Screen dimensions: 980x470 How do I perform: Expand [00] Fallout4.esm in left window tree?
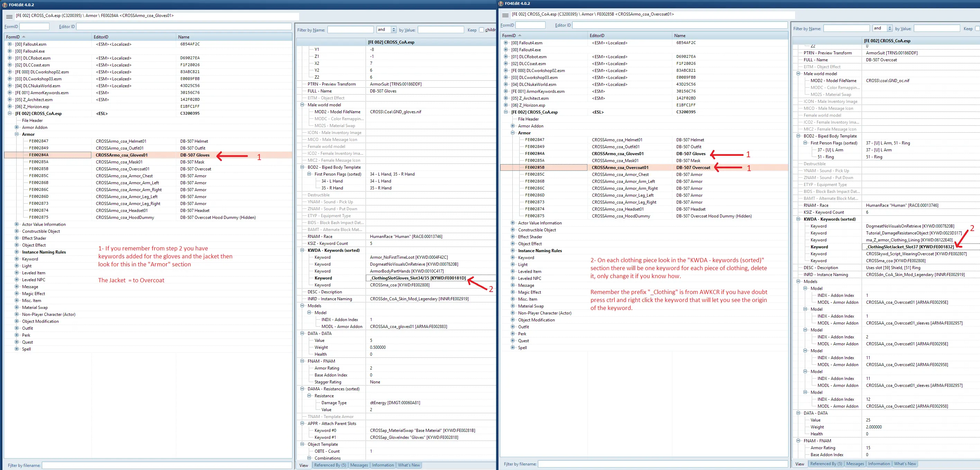point(9,44)
